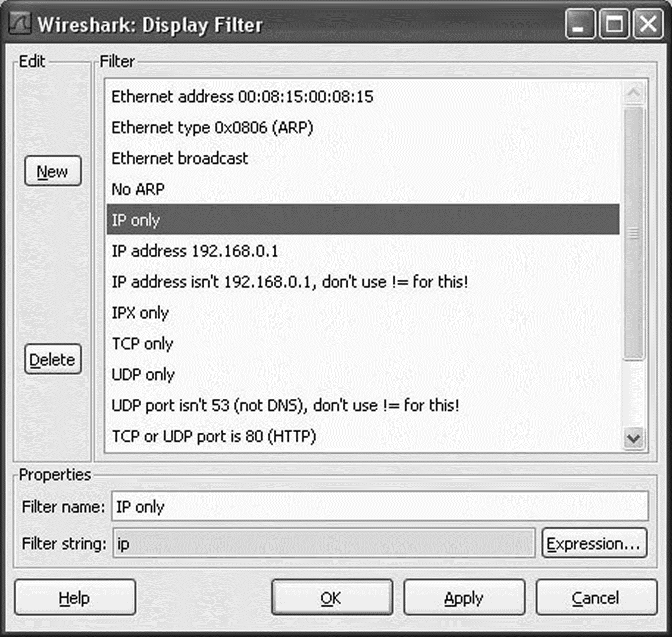
Task: Pick the No ARP filter
Action: [363, 189]
